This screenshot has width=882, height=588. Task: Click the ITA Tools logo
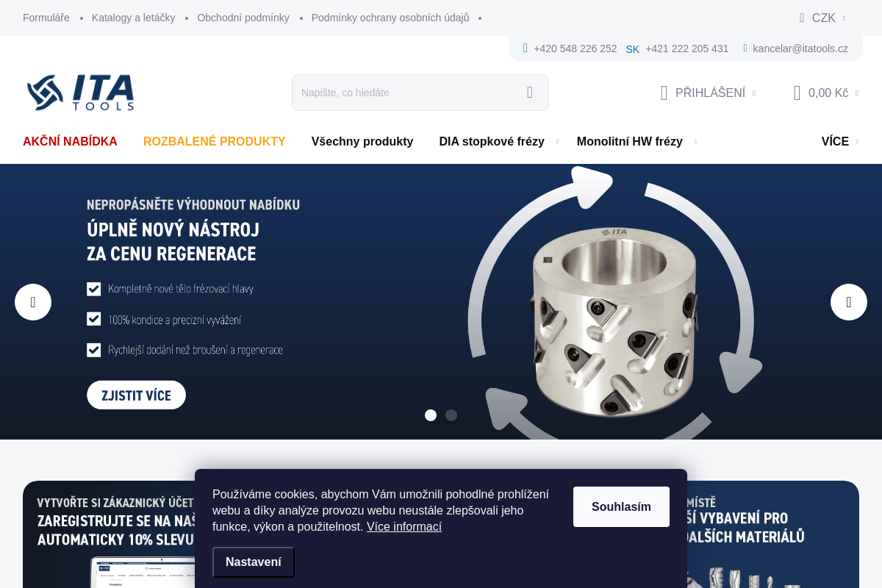pyautogui.click(x=81, y=93)
